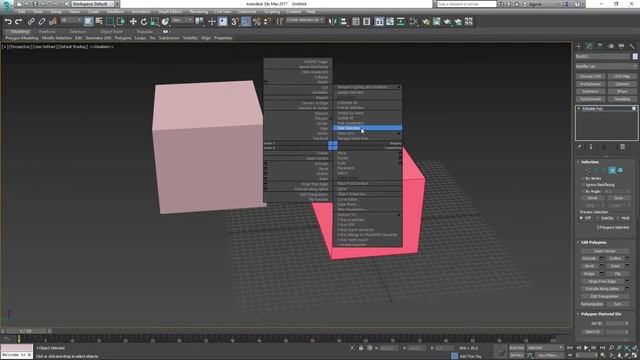
Task: Activate the Select and Move tool
Action: tap(133, 22)
